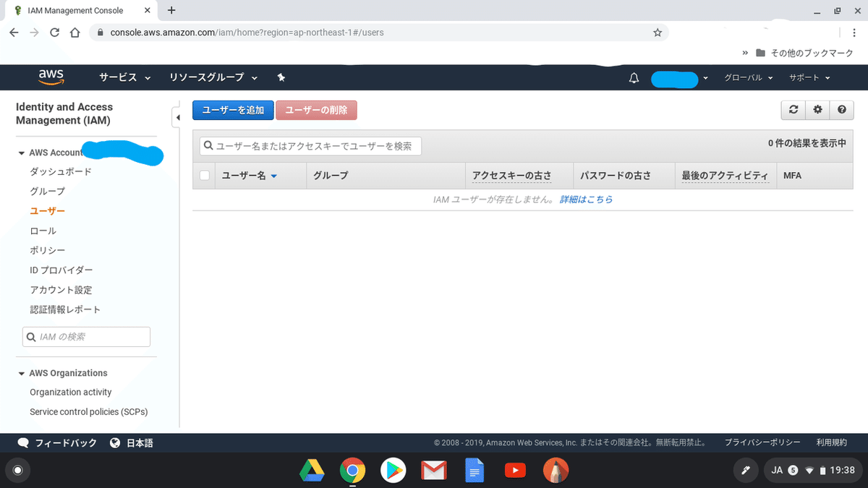Screen dimensions: 868x488
Task: Click the user search field
Action: point(310,145)
